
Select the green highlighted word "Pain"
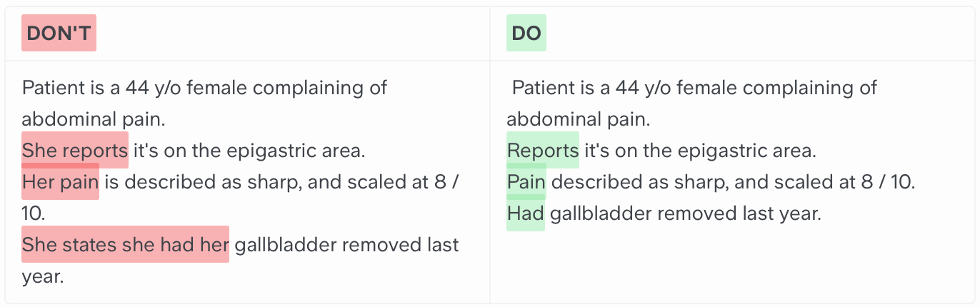[526, 182]
